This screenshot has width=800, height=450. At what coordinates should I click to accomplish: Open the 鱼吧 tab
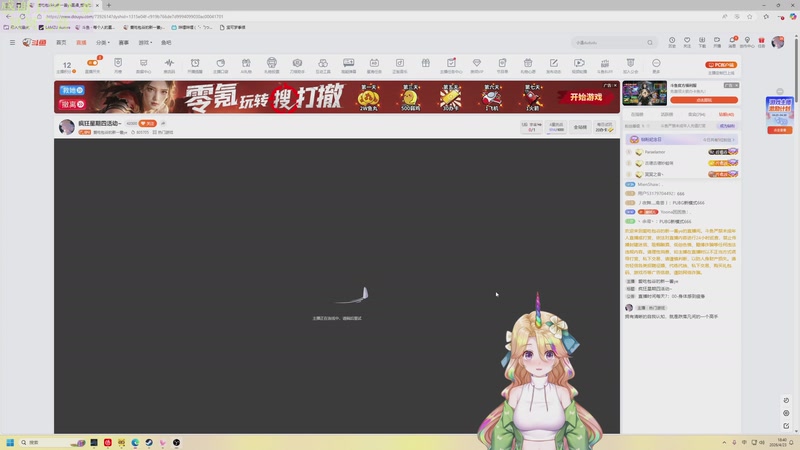tap(166, 43)
